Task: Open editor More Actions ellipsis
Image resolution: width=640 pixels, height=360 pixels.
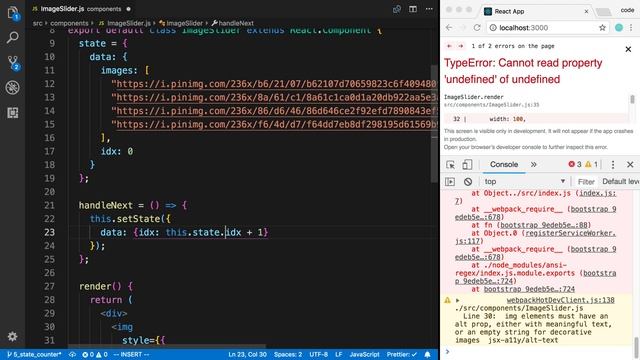Action: coord(429,9)
